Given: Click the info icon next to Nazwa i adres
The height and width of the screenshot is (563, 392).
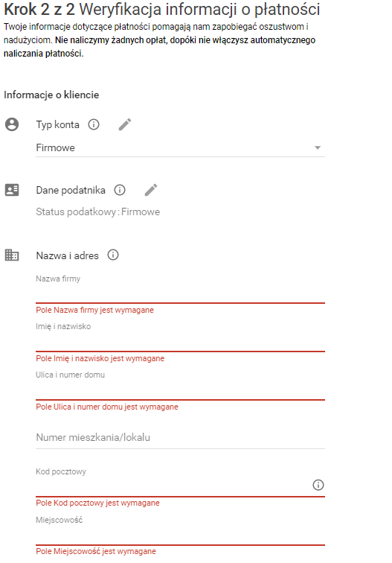Looking at the screenshot, I should (x=113, y=255).
